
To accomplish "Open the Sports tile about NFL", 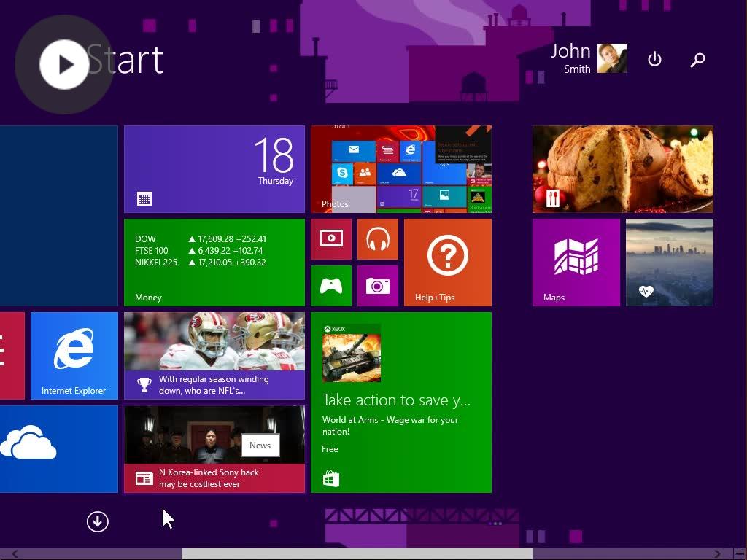I will (x=214, y=356).
